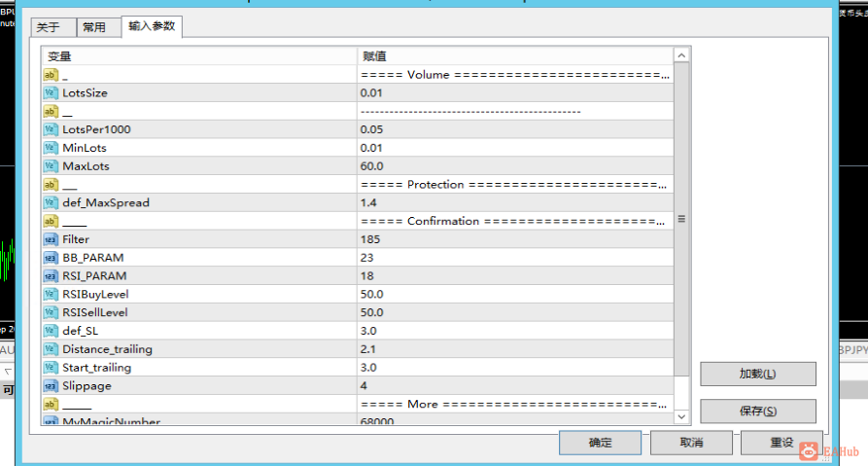Click the LotsPer1000 variable type icon

[51, 129]
